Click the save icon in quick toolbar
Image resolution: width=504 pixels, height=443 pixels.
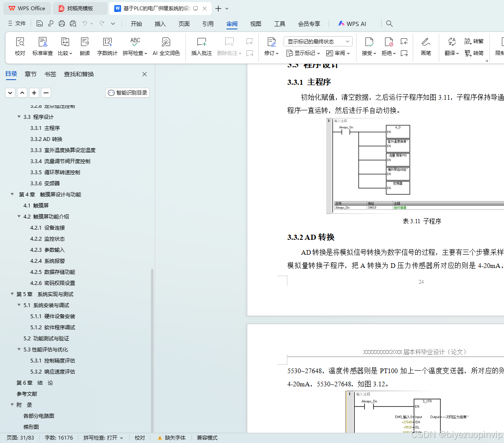(x=40, y=23)
